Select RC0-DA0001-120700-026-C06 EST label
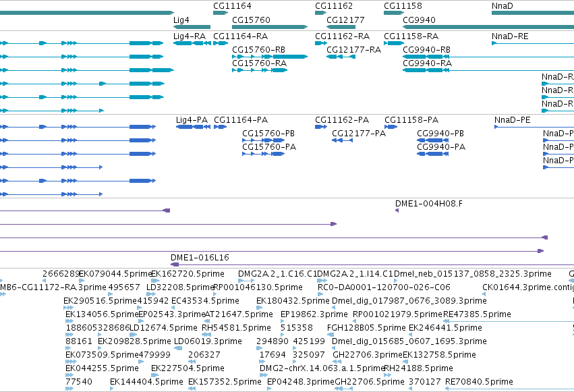The image size is (574, 392). pyautogui.click(x=384, y=287)
